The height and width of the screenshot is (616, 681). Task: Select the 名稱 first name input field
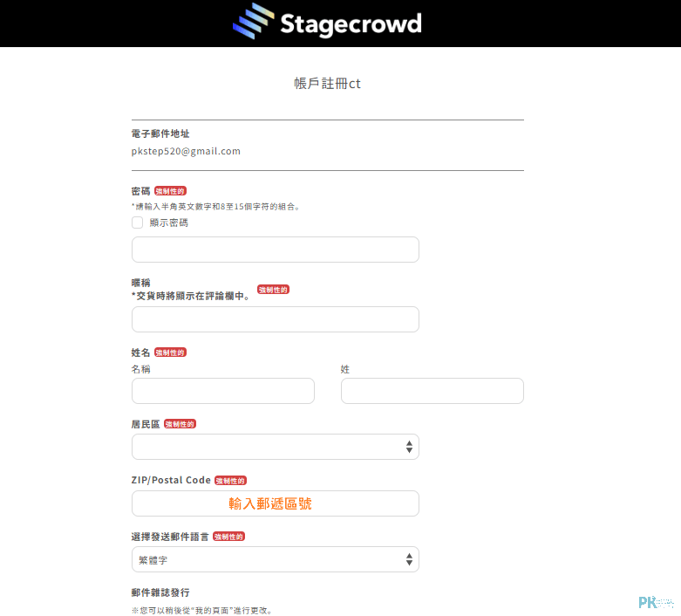[223, 391]
